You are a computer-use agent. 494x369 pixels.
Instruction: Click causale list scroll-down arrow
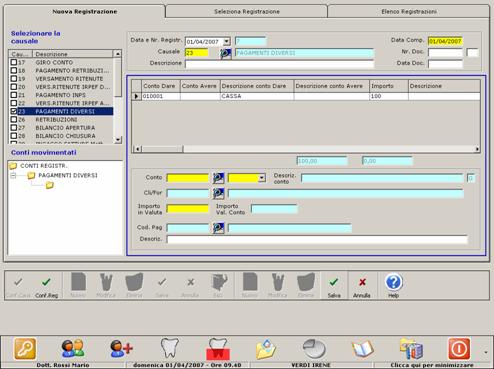pyautogui.click(x=118, y=140)
